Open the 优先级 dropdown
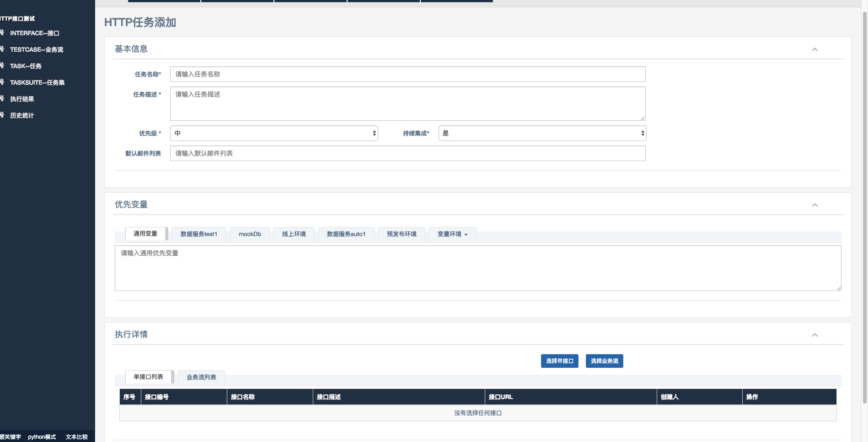The width and height of the screenshot is (868, 442). pyautogui.click(x=274, y=133)
